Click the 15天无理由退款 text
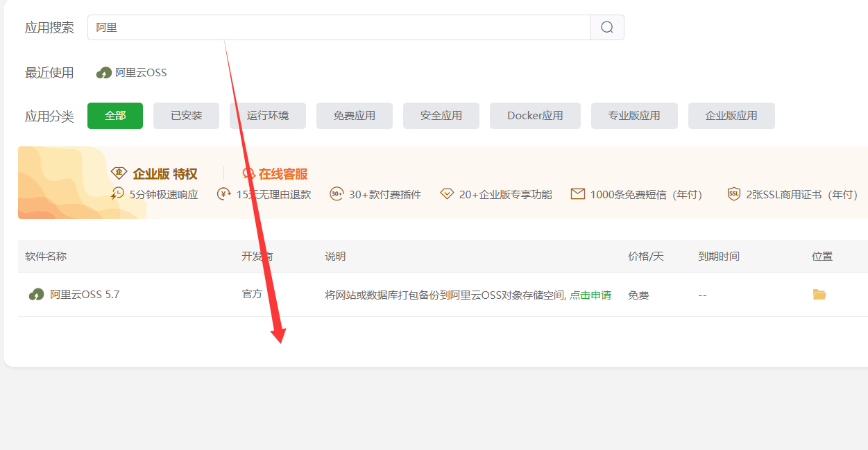Screen dimensions: 868x450 point(273,195)
